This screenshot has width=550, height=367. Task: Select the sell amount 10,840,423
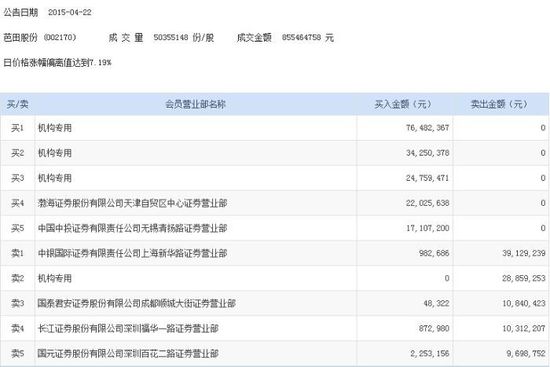(x=524, y=303)
